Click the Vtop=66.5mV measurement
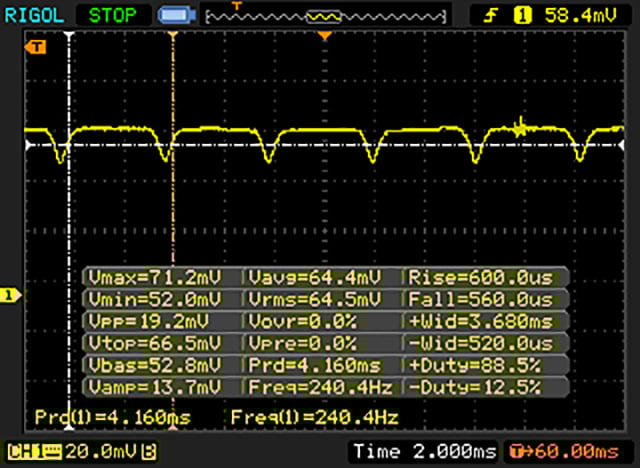The height and width of the screenshot is (468, 640). 154,344
